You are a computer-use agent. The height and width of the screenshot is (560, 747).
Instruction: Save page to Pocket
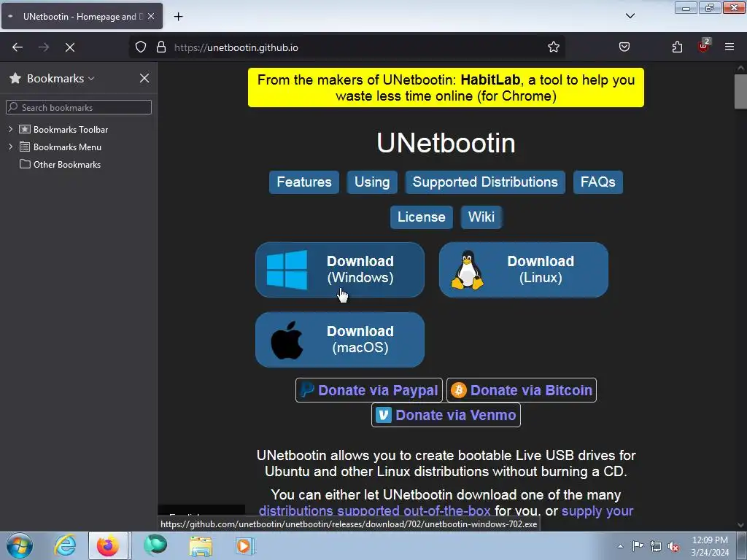[624, 47]
